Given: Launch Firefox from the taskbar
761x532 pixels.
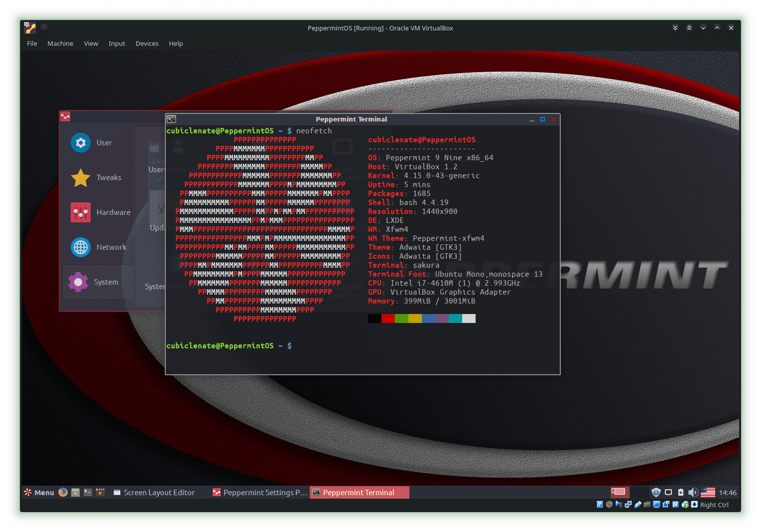Looking at the screenshot, I should (63, 492).
